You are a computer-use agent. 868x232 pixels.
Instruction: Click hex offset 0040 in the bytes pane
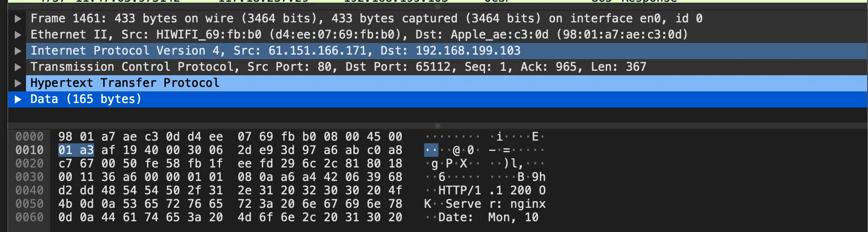pos(30,190)
